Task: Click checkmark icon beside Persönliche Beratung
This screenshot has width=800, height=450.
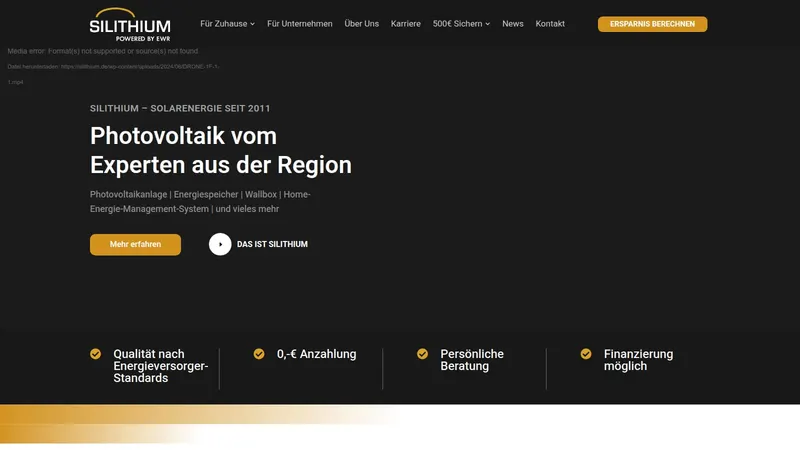Action: click(x=422, y=354)
